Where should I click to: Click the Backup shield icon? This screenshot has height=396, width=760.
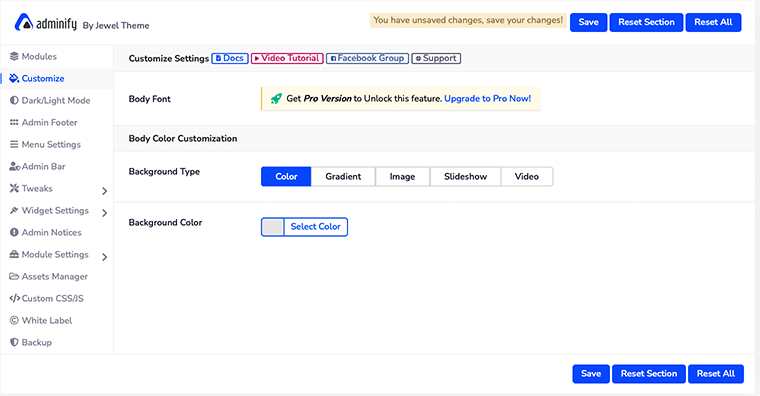click(14, 342)
